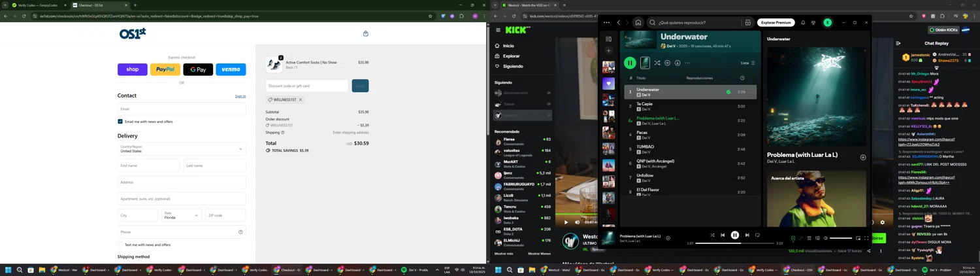Open the Kick hamburger menu
Image resolution: width=980 pixels, height=276 pixels.
click(x=498, y=30)
